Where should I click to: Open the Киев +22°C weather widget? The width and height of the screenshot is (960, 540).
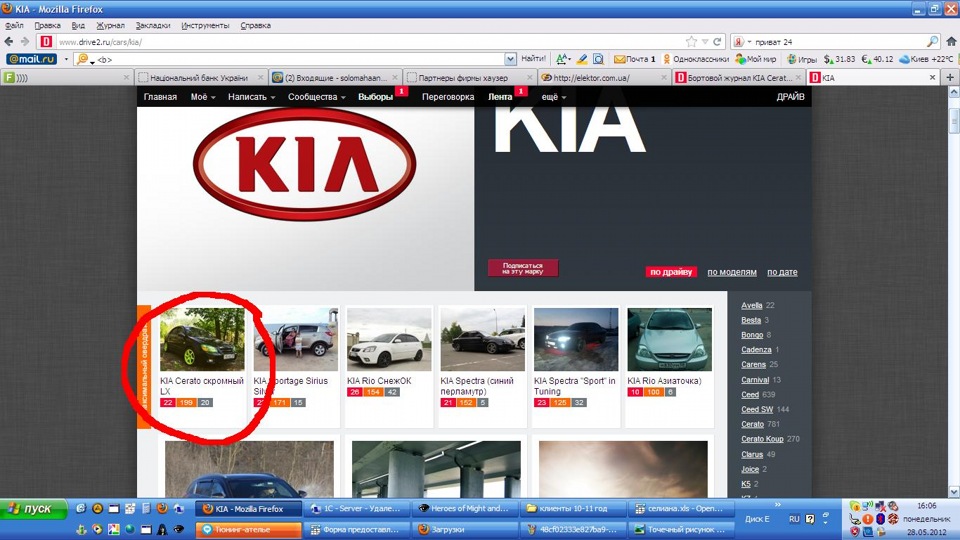coord(926,59)
